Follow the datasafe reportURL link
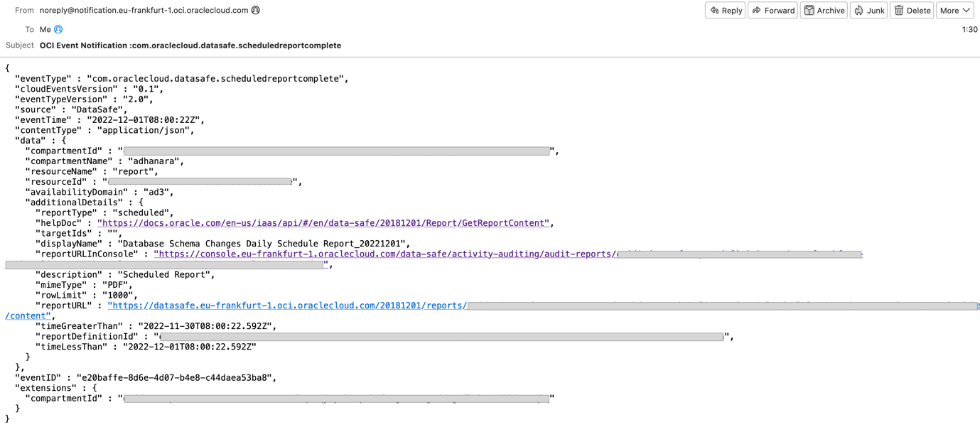 point(287,306)
